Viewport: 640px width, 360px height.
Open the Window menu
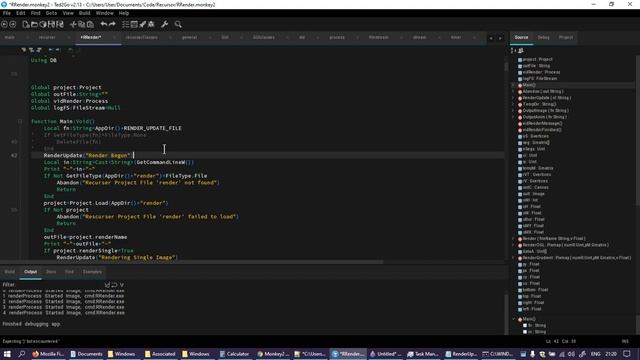pos(104,13)
